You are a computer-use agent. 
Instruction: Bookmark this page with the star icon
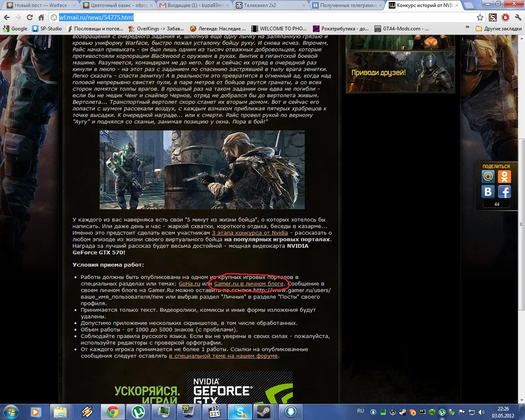pos(480,17)
